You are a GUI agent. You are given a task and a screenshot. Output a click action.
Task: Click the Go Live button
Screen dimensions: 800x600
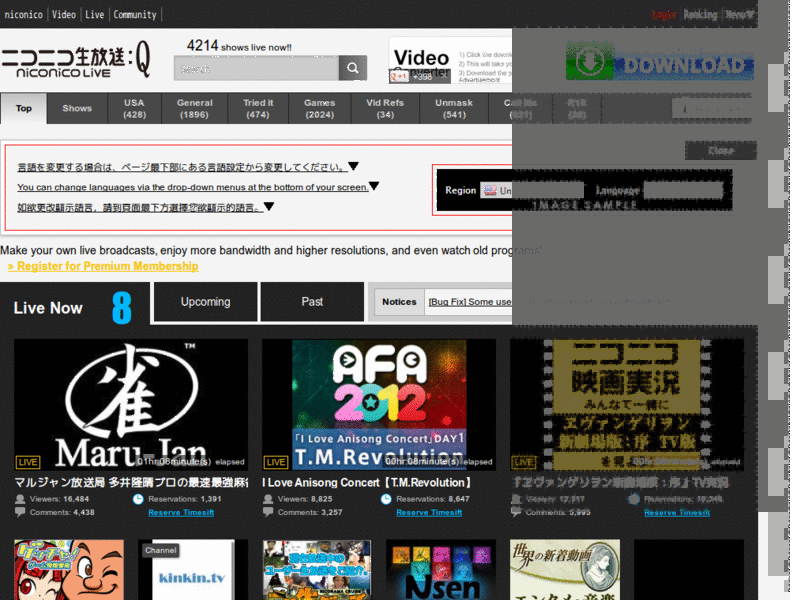click(711, 108)
